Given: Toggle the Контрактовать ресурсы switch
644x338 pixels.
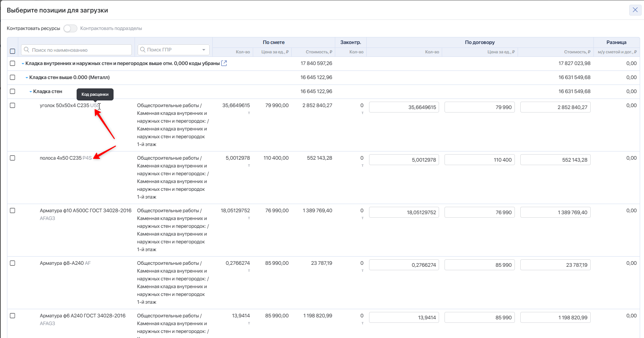Looking at the screenshot, I should coord(70,28).
